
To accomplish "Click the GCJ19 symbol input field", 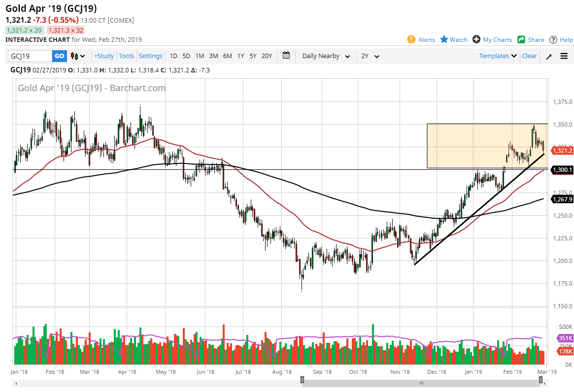I will pyautogui.click(x=30, y=56).
